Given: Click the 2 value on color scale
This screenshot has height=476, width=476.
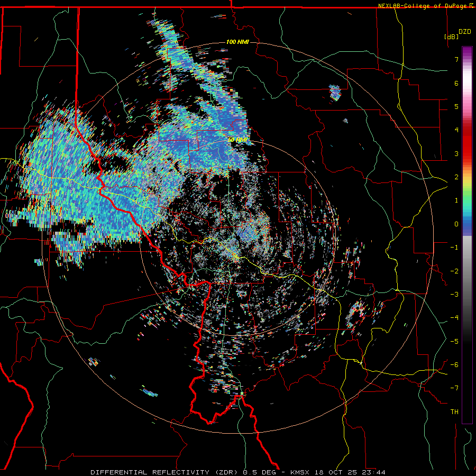Looking at the screenshot, I should (456, 177).
